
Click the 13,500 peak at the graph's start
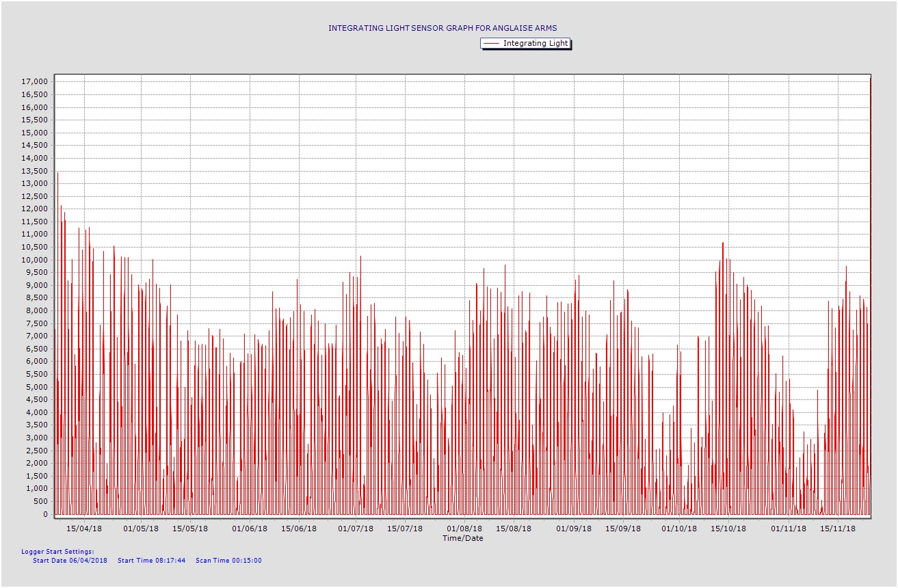point(57,174)
